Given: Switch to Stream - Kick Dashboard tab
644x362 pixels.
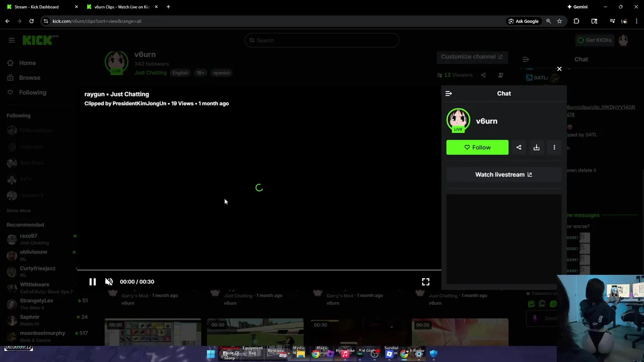Looking at the screenshot, I should click(41, 7).
